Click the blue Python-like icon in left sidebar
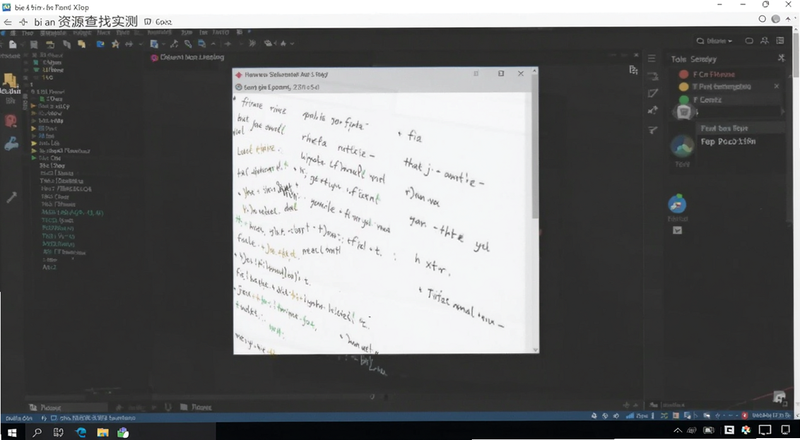The height and width of the screenshot is (440, 800). click(x=11, y=144)
